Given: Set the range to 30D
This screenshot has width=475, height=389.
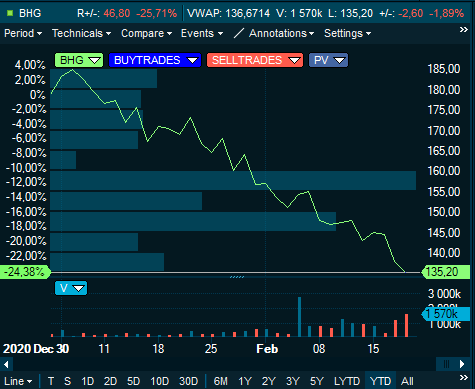Looking at the screenshot, I should point(189,381).
